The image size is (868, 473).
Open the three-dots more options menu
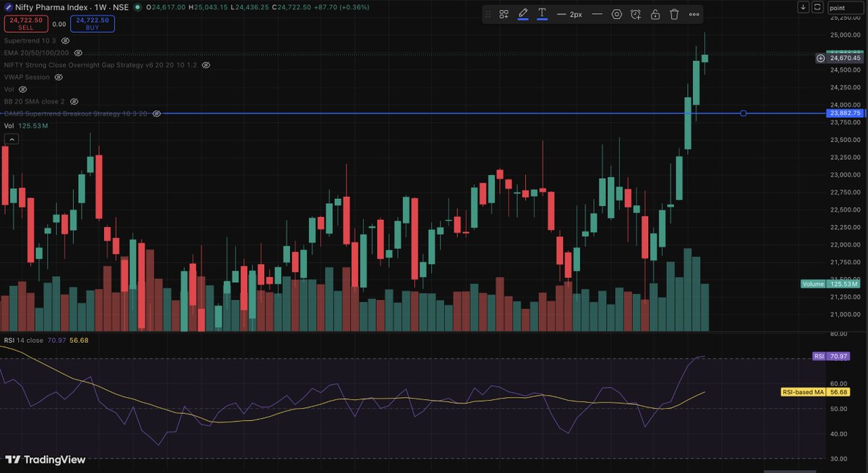[x=694, y=14]
